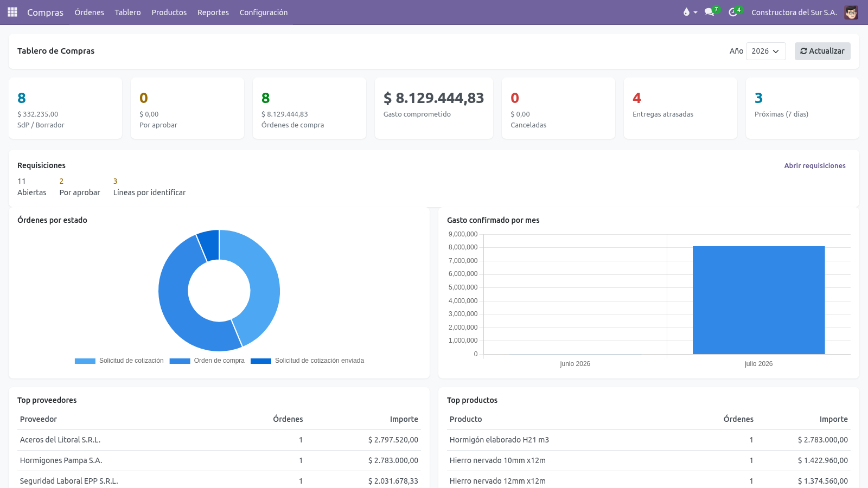The image size is (868, 488).
Task: Toggle the Solicitud de cotización legend entry
Action: [x=119, y=361]
